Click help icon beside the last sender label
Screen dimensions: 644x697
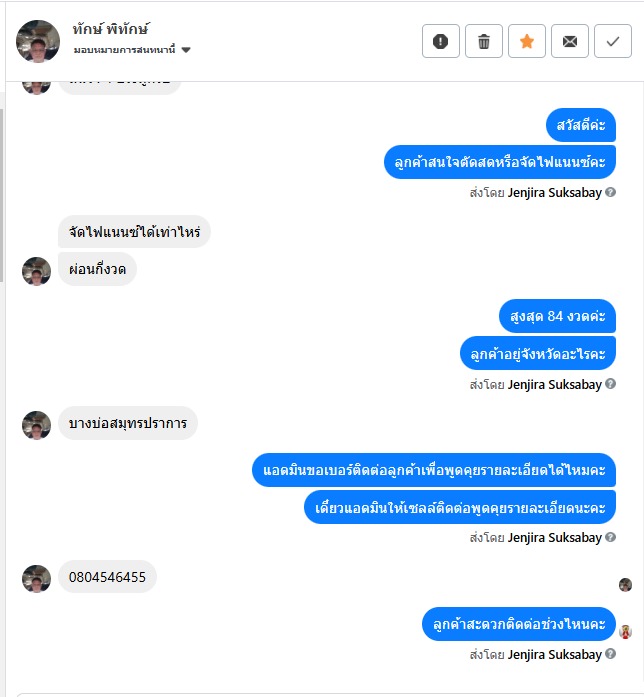pyautogui.click(x=611, y=653)
